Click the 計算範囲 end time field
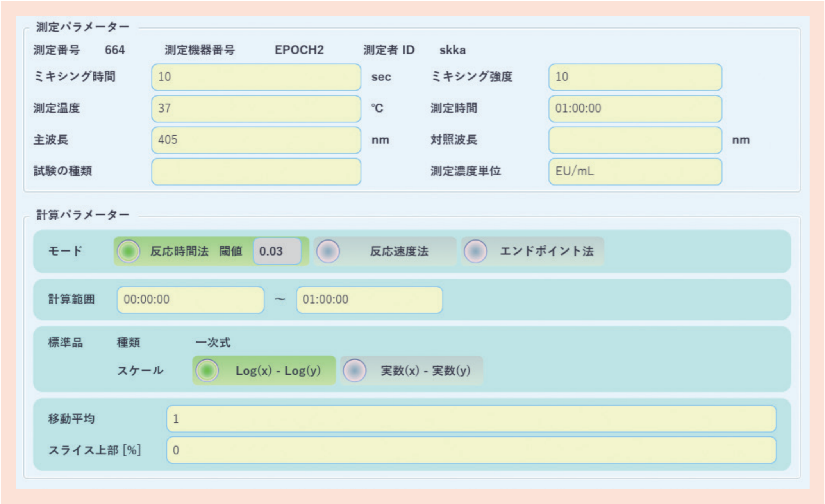 click(x=369, y=300)
